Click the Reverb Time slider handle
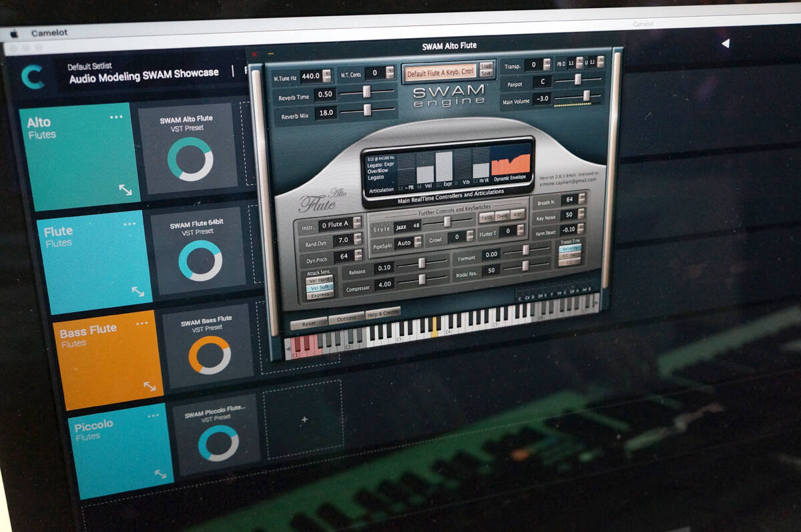Viewport: 801px width, 532px height. [x=366, y=92]
